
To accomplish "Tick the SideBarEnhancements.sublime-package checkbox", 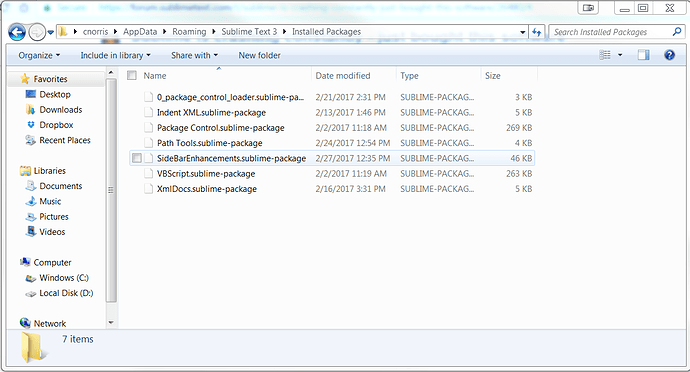I will [137, 158].
